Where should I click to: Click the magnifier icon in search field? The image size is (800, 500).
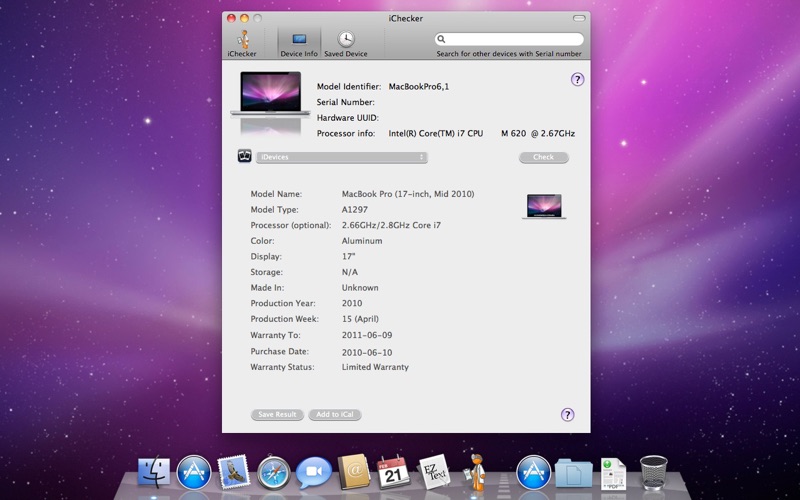[441, 39]
